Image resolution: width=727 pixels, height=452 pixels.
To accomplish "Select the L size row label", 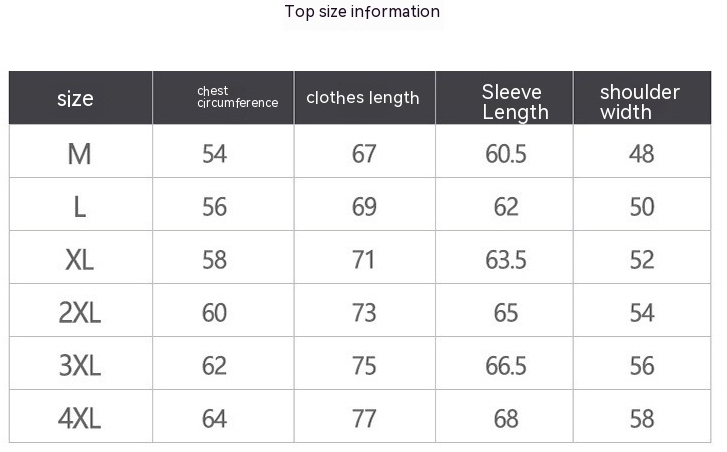I will coord(79,207).
